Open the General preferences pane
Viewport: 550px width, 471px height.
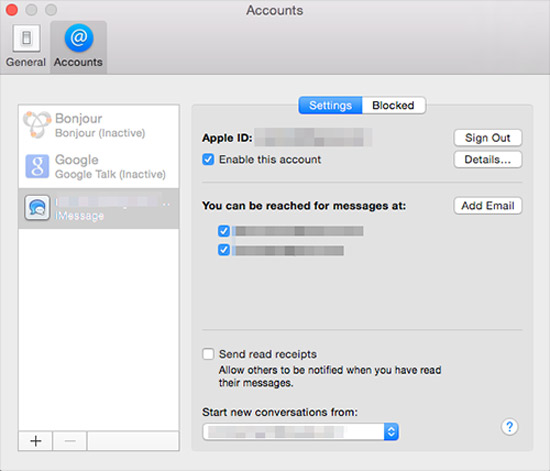26,46
